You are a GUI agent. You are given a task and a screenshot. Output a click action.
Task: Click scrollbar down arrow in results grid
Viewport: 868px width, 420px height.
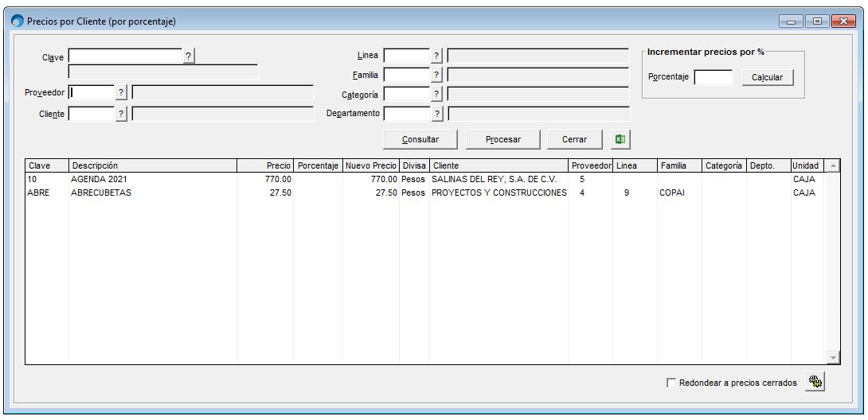click(x=833, y=358)
